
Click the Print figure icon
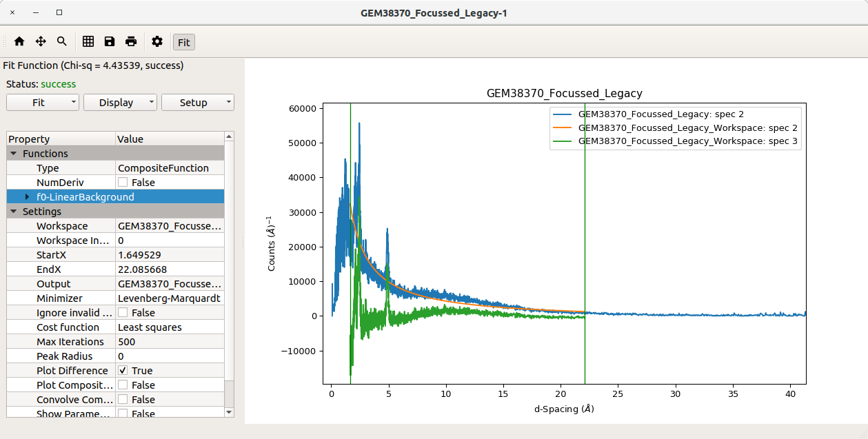[131, 42]
